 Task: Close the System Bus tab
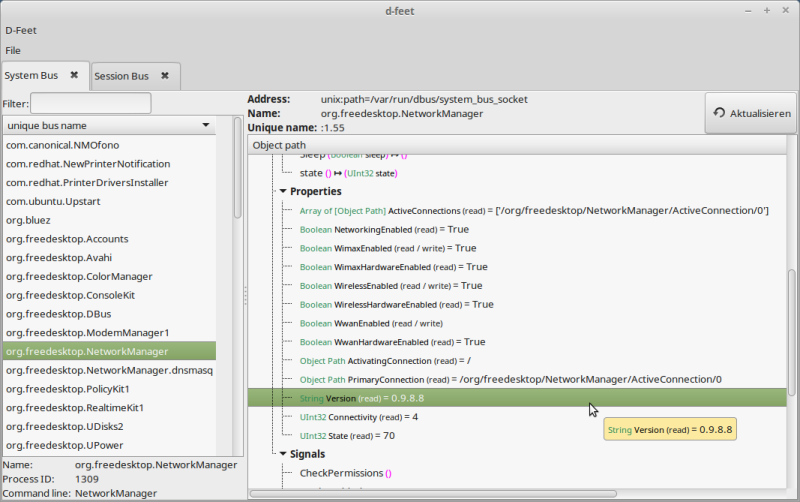(74, 75)
